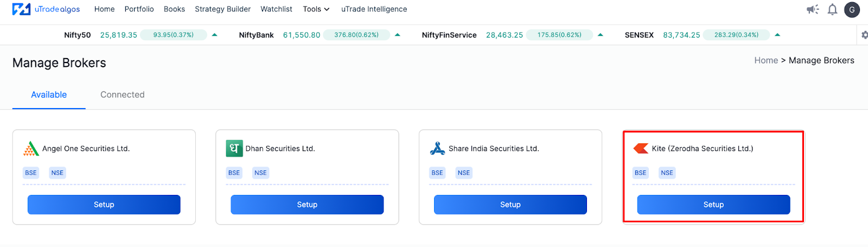Go to Home in navigation bar
868x247 pixels.
pyautogui.click(x=104, y=9)
